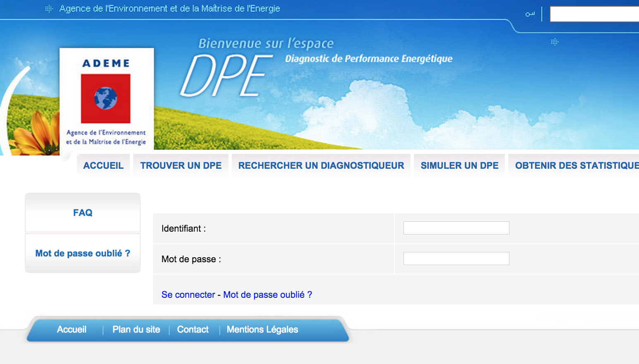Click the top header 'Agence de l'Environnement' text
Screen dimensions: 639x364
(x=170, y=8)
